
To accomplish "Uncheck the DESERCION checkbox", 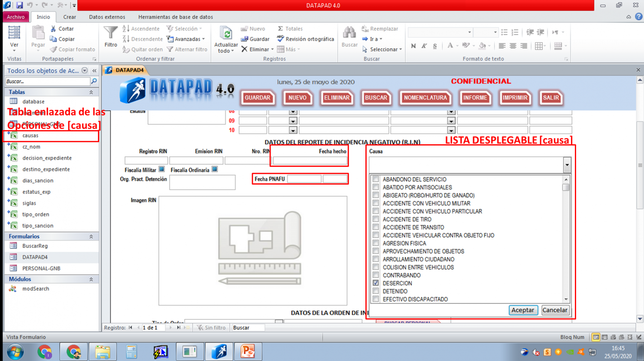I will (376, 283).
